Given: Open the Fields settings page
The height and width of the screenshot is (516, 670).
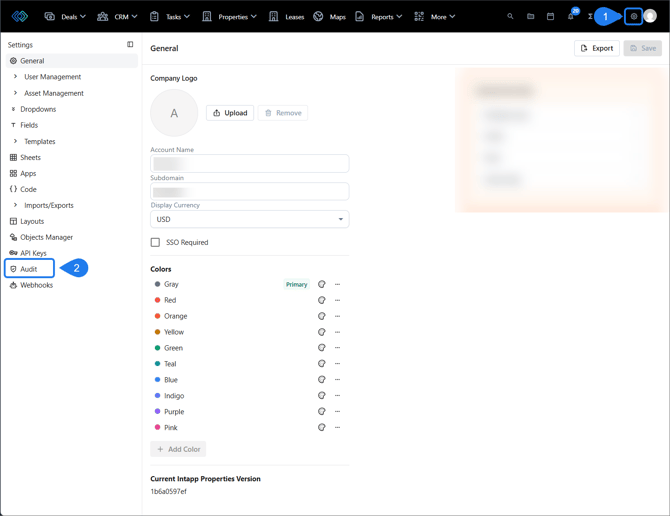Looking at the screenshot, I should coord(29,125).
